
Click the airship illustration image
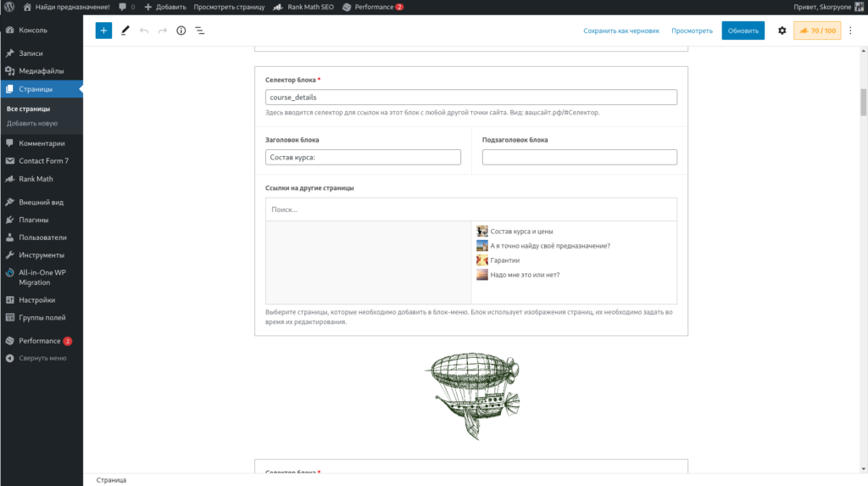[x=472, y=396]
